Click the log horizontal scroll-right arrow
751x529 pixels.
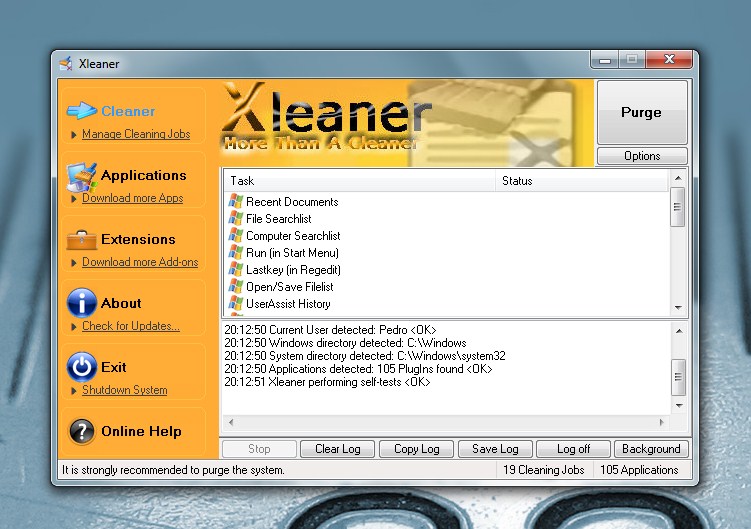pyautogui.click(x=662, y=422)
